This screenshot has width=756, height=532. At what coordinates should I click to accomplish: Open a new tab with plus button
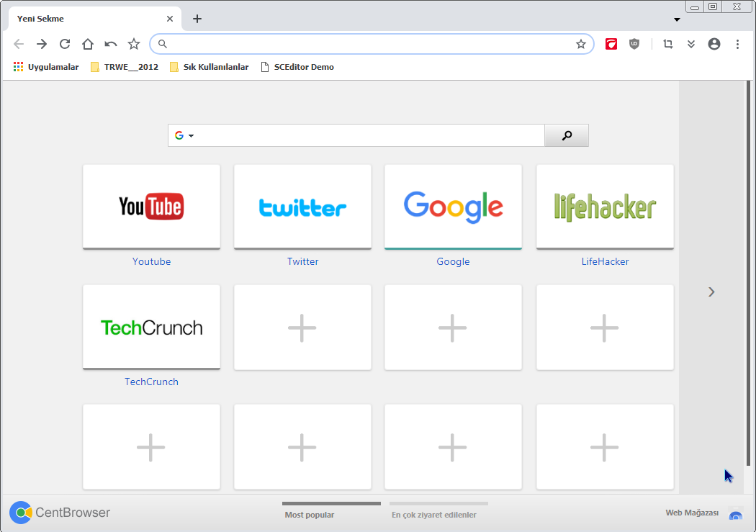[x=197, y=19]
